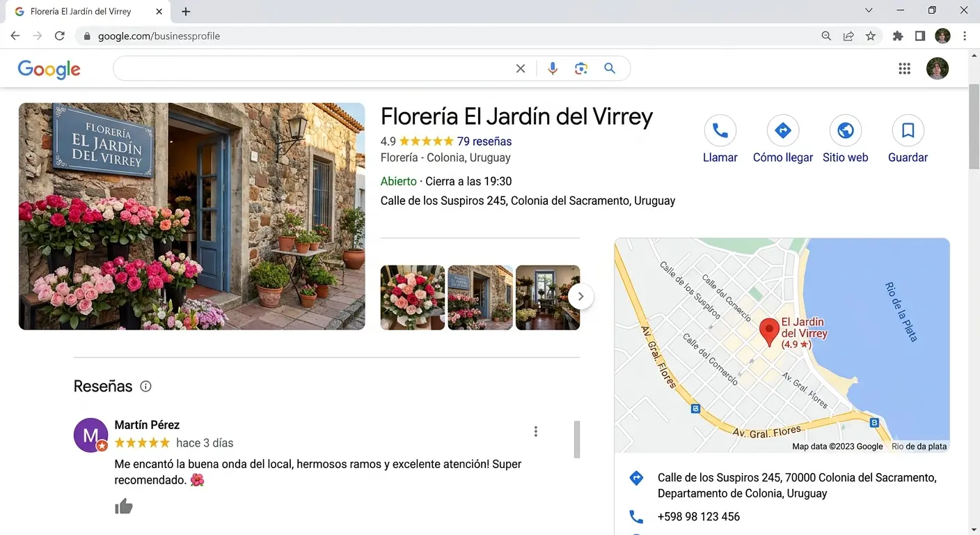Click the full address below the map
980x535 pixels.
[x=797, y=486]
